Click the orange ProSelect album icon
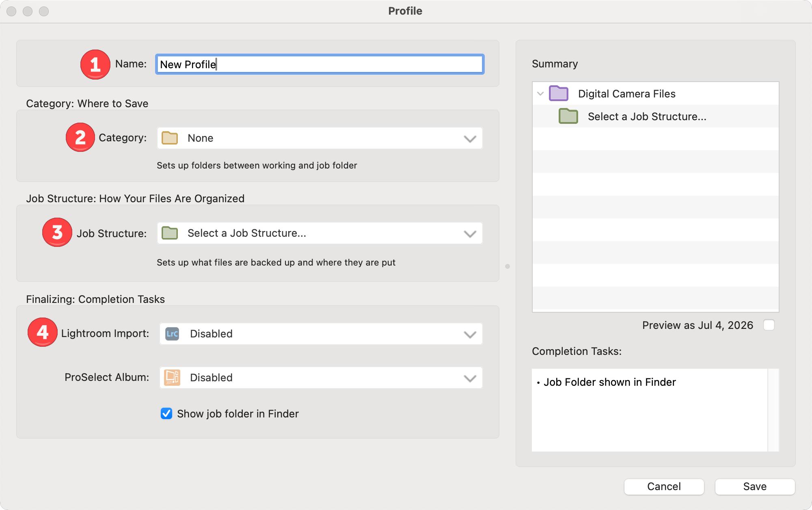This screenshot has width=812, height=510. (172, 378)
